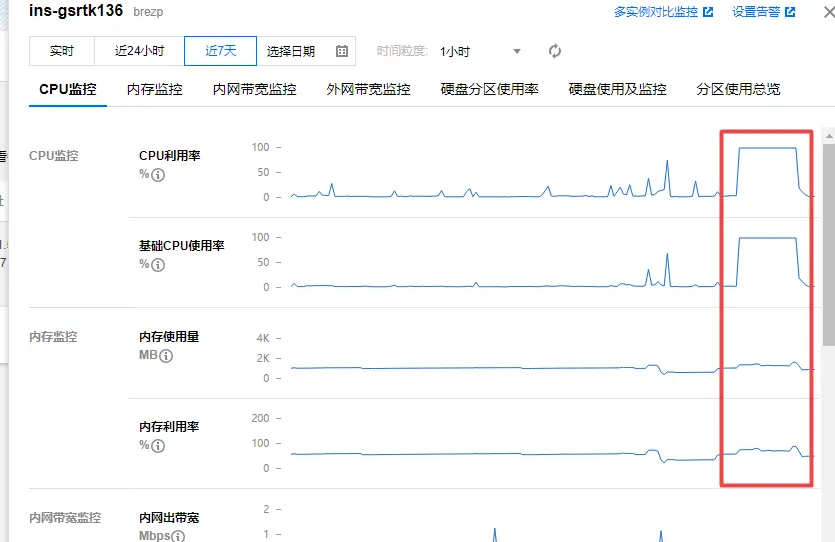Image resolution: width=835 pixels, height=542 pixels.
Task: Click the instance name ins-gsrtk136
Action: click(76, 11)
